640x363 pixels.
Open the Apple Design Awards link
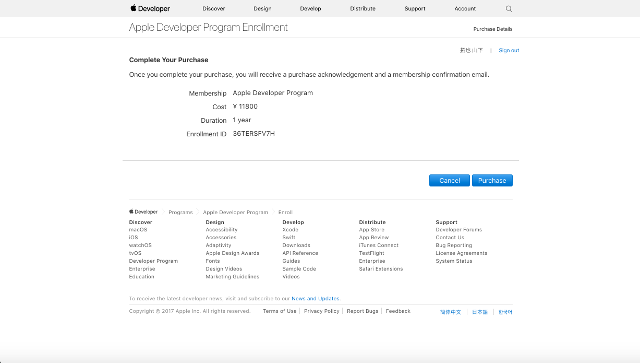pos(232,253)
